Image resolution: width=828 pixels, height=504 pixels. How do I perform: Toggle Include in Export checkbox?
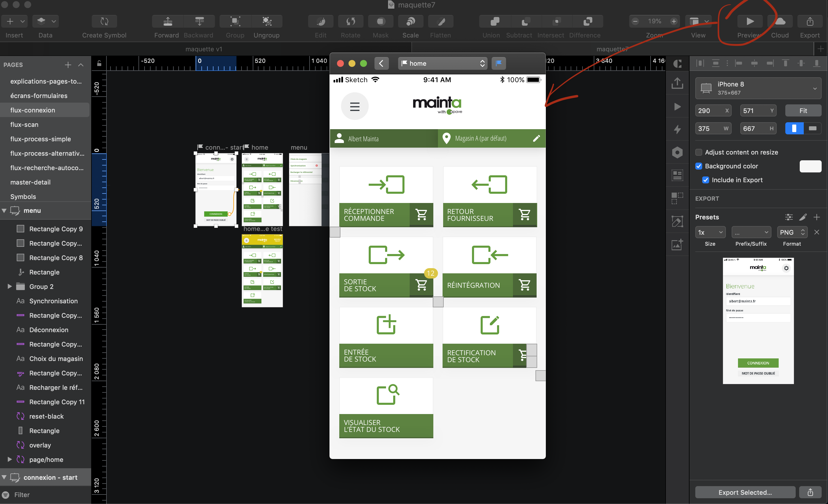coord(700,180)
